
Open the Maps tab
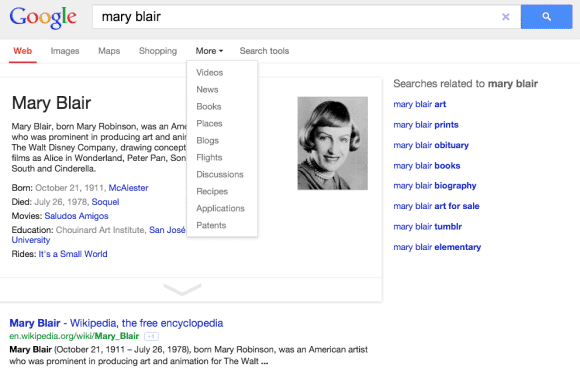coord(109,51)
